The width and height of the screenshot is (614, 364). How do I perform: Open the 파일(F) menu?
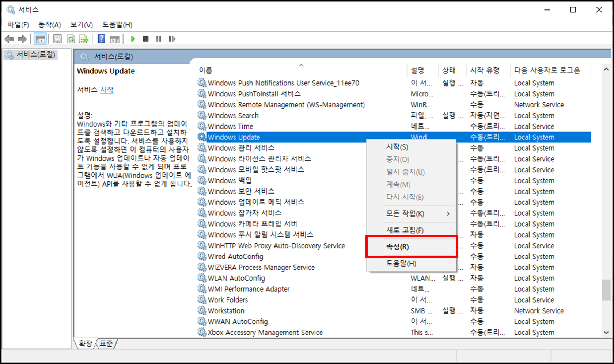point(18,25)
